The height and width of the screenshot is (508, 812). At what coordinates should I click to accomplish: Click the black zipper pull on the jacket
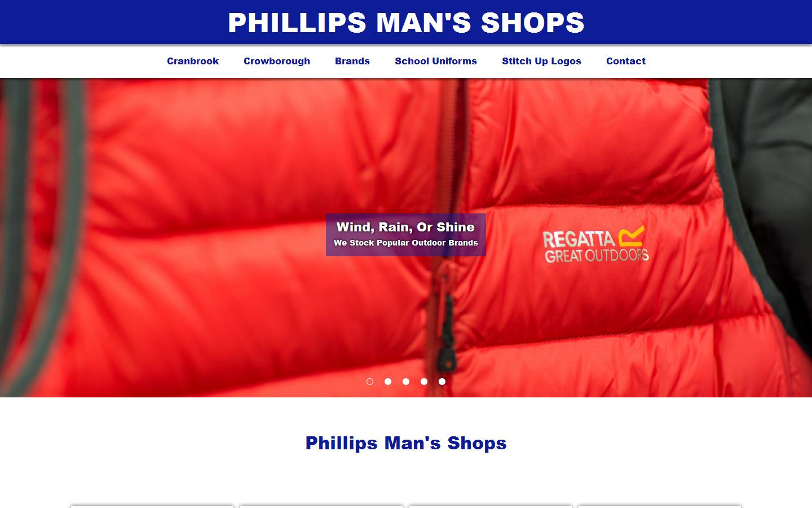click(x=448, y=333)
